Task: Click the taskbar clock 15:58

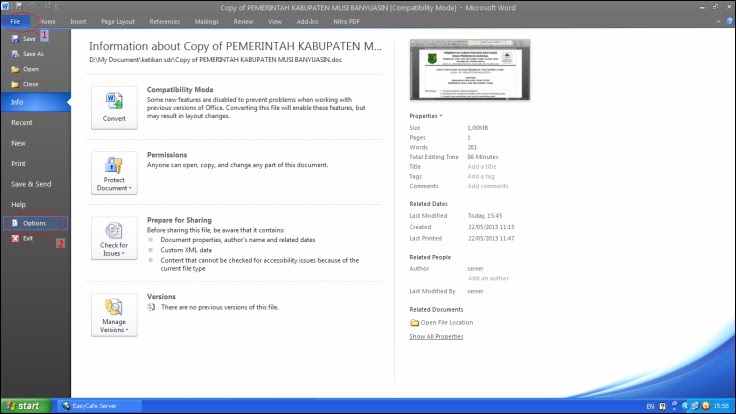Action: [721, 406]
